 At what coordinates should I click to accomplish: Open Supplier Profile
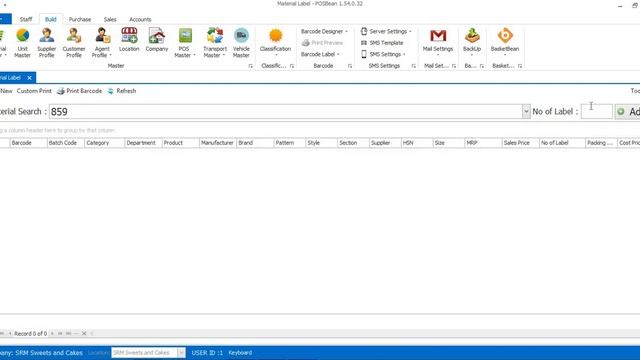click(47, 43)
